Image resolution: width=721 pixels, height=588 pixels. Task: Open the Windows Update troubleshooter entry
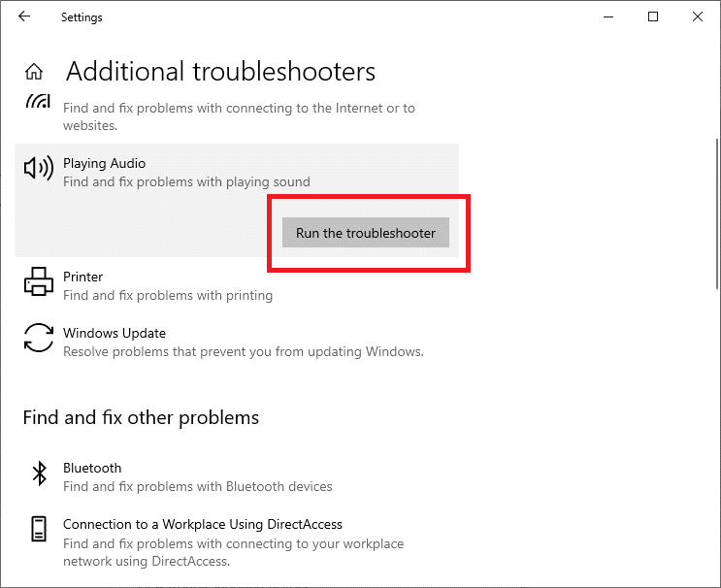click(114, 333)
